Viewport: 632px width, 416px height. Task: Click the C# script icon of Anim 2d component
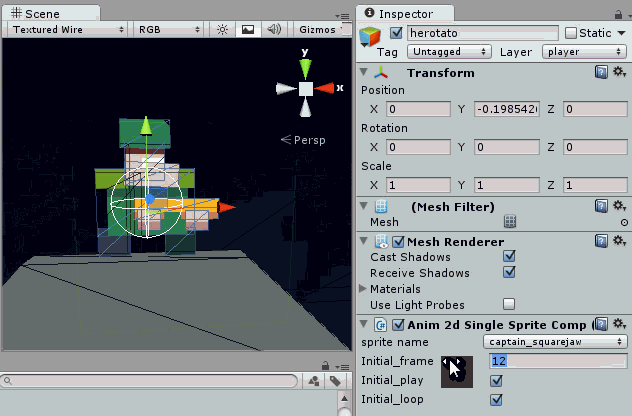tap(380, 324)
